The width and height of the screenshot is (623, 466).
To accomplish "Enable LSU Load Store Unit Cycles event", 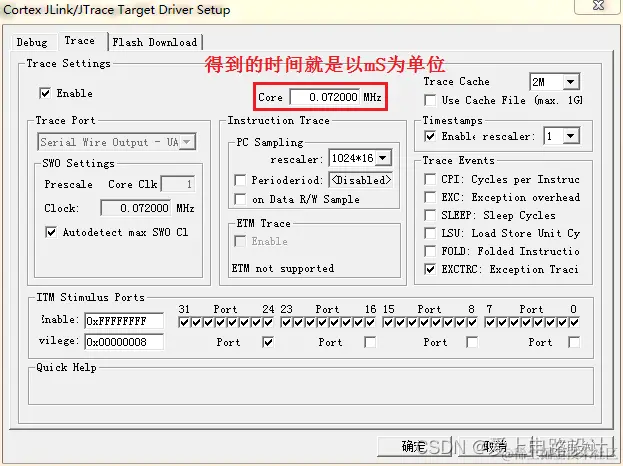I will [x=430, y=233].
